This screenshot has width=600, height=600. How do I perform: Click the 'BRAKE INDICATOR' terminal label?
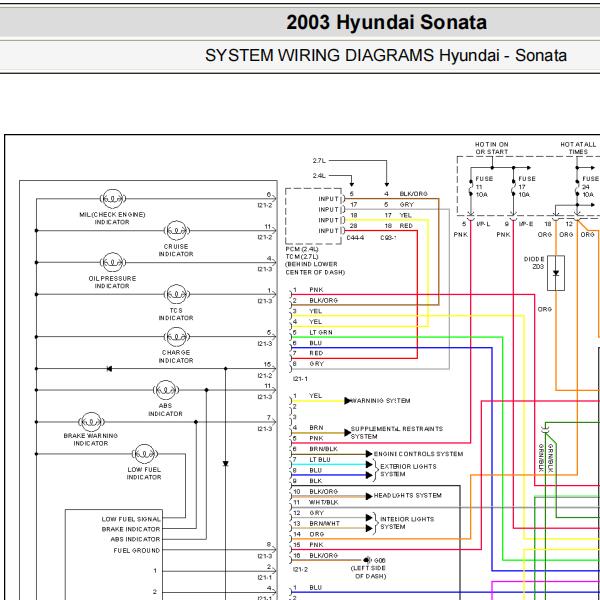[131, 529]
